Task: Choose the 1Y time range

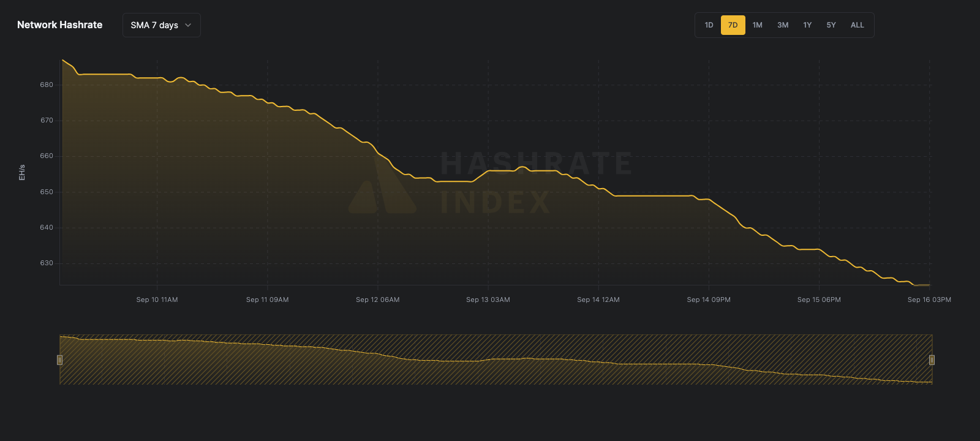Action: [807, 25]
